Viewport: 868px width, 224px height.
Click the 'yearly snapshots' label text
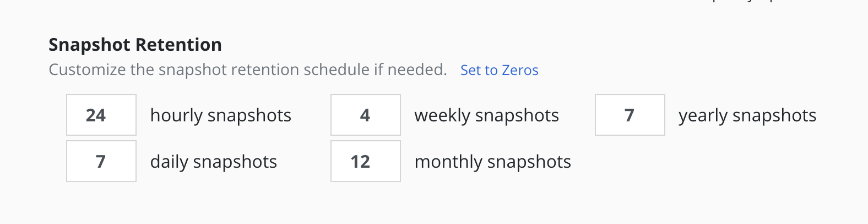coord(747,115)
